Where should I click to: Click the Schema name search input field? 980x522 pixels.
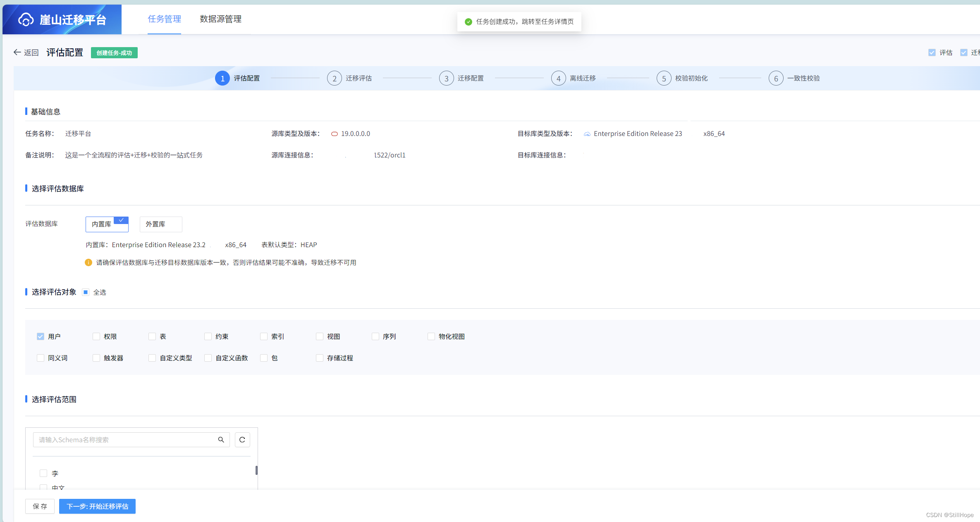click(x=124, y=440)
